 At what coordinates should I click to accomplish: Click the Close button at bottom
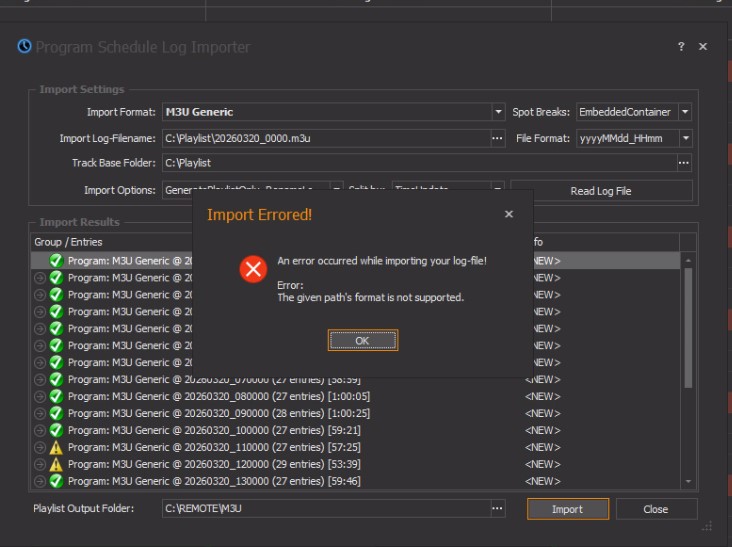tap(655, 509)
